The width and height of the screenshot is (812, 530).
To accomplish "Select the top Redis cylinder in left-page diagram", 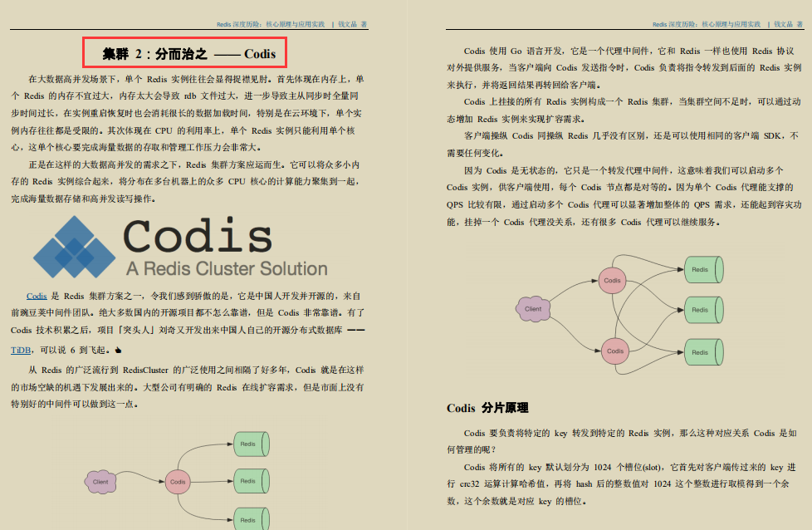I will pyautogui.click(x=252, y=444).
